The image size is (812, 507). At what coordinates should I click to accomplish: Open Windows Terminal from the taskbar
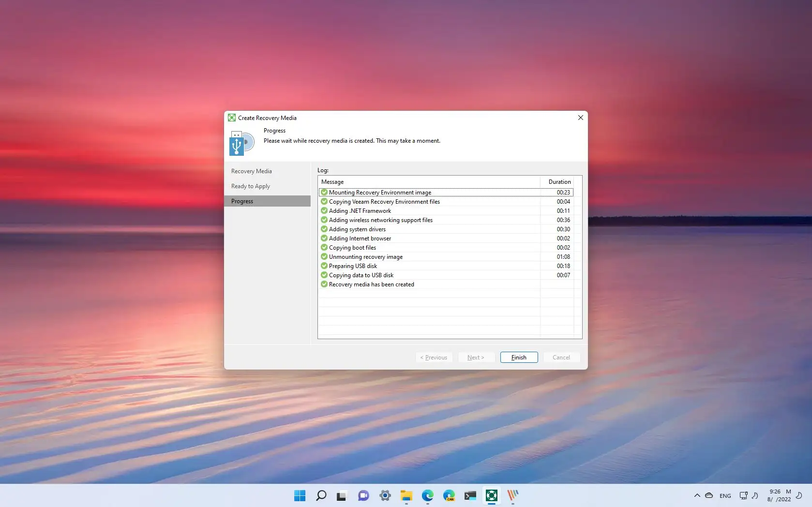[x=470, y=495]
